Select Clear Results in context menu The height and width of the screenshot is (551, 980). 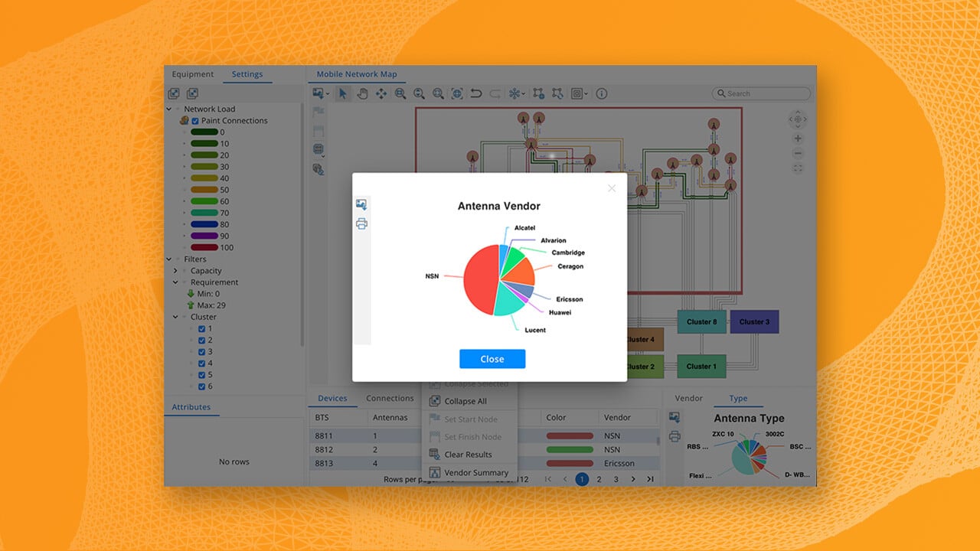coord(469,455)
